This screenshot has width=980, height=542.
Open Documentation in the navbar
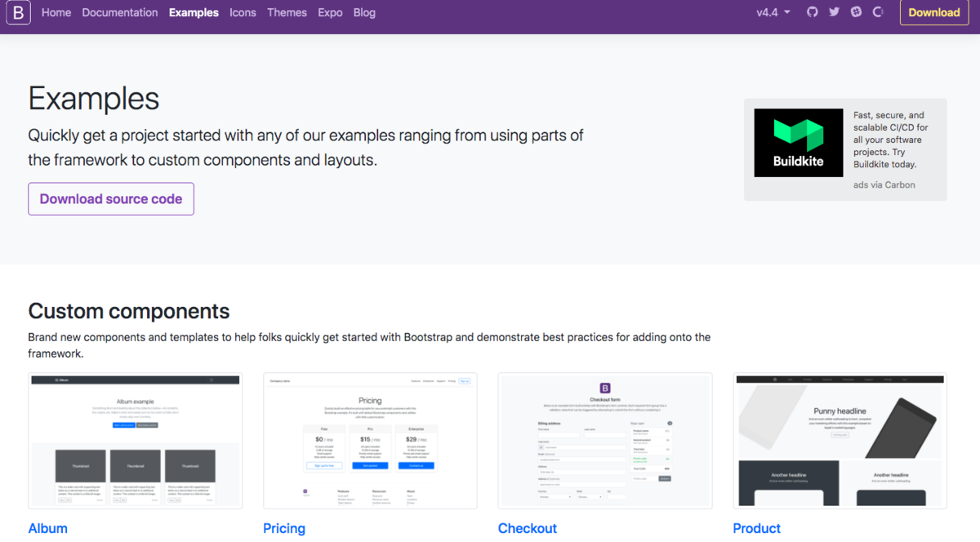point(120,12)
